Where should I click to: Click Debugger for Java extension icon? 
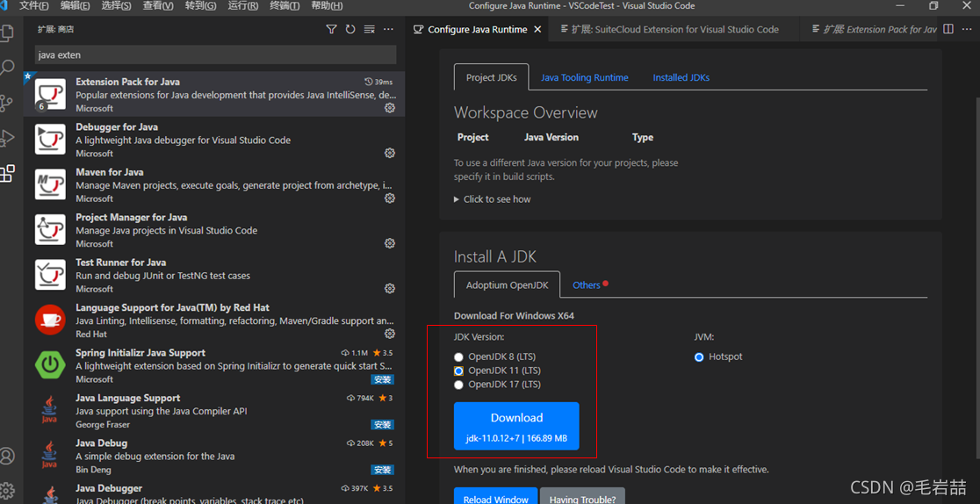tap(51, 139)
